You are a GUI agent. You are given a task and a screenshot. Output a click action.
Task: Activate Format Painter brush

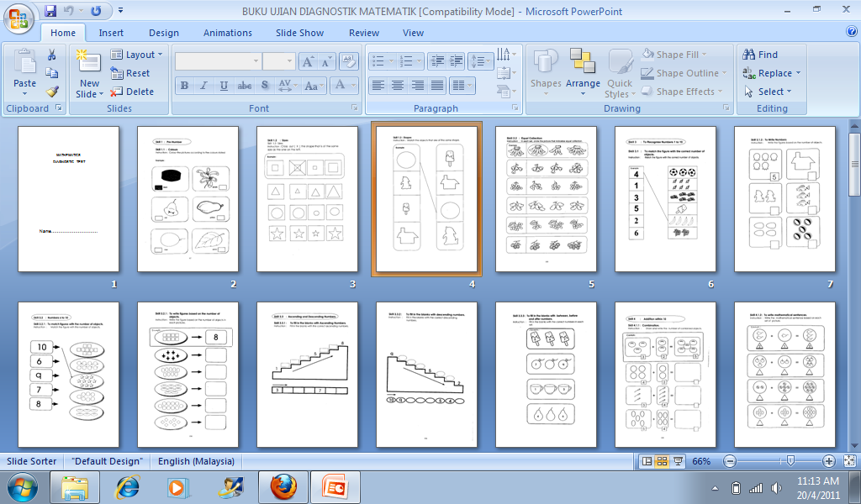click(51, 92)
